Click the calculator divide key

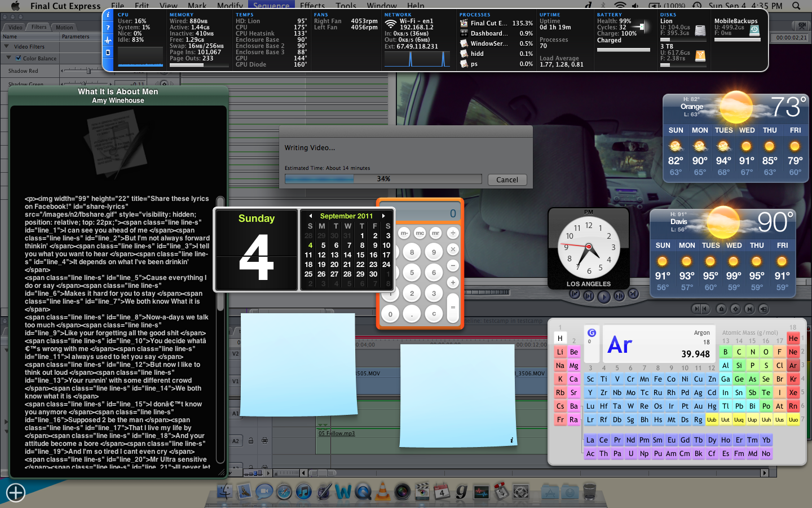click(452, 233)
